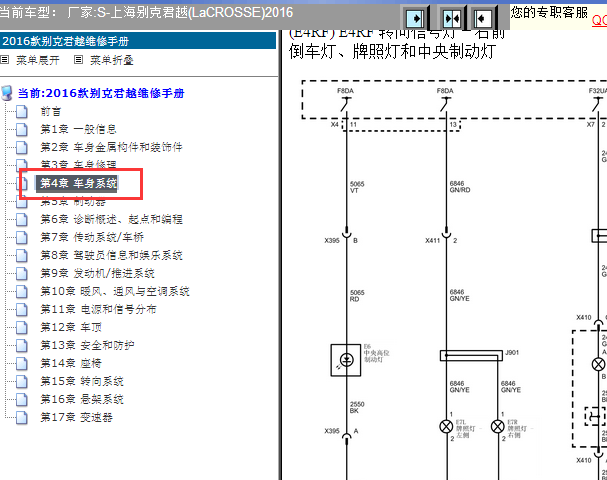Click the computer icon beside 当前:2016款别克君越维修手册
The image size is (607, 480).
coord(7,93)
